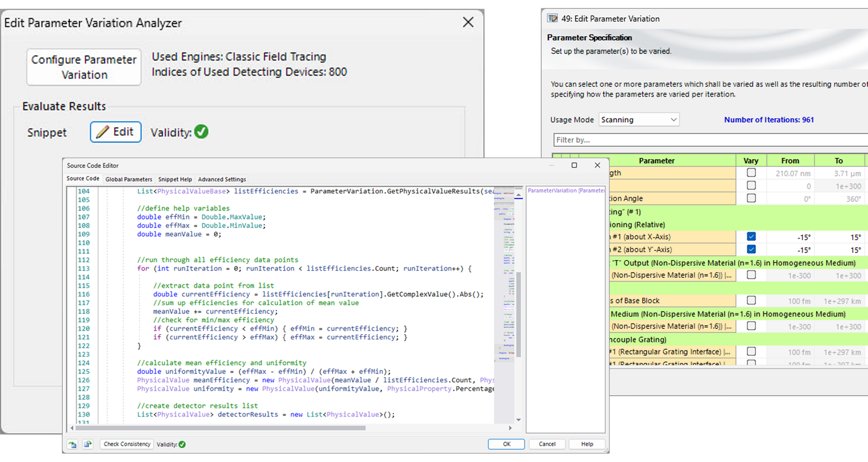
Task: Click code line 113 with the for loop
Action: click(x=304, y=268)
